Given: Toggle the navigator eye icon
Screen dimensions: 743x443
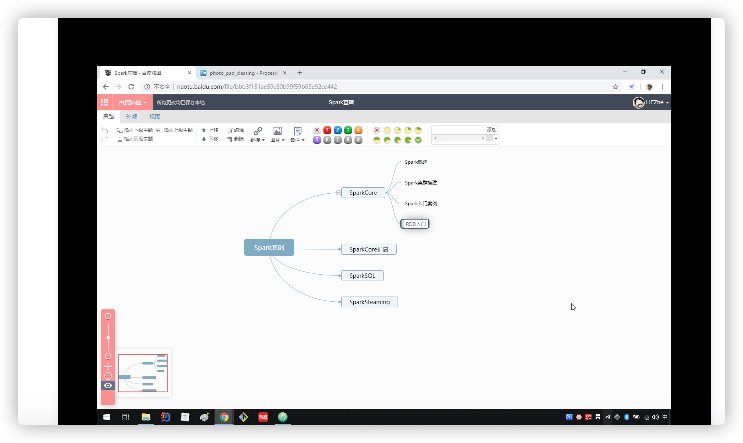Looking at the screenshot, I should pyautogui.click(x=108, y=386).
